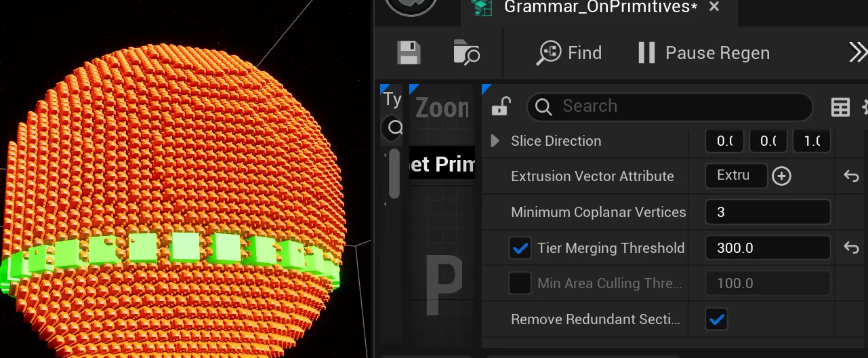
Task: Reset Extrusion Vector Attribute to default
Action: pyautogui.click(x=851, y=176)
